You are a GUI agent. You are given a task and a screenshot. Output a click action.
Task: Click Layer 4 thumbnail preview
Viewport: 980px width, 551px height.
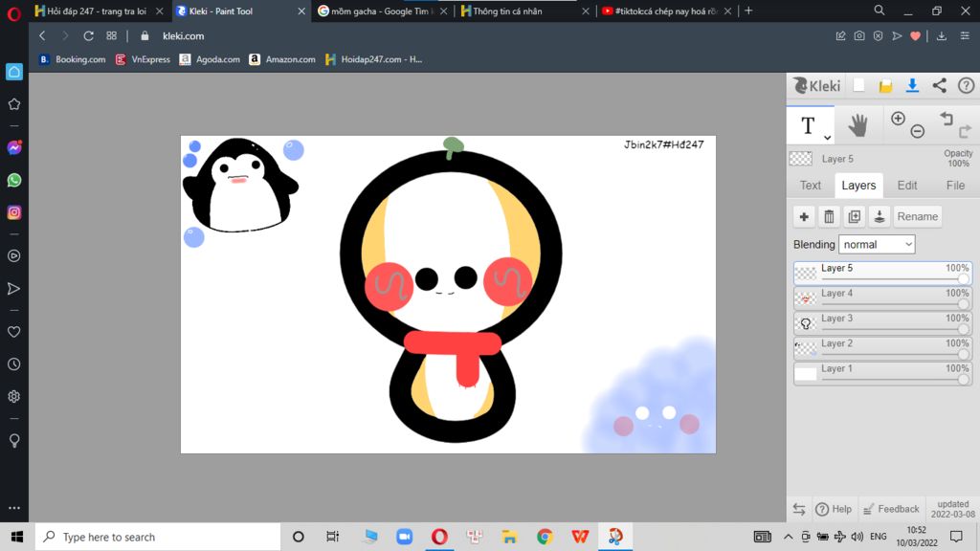point(806,298)
